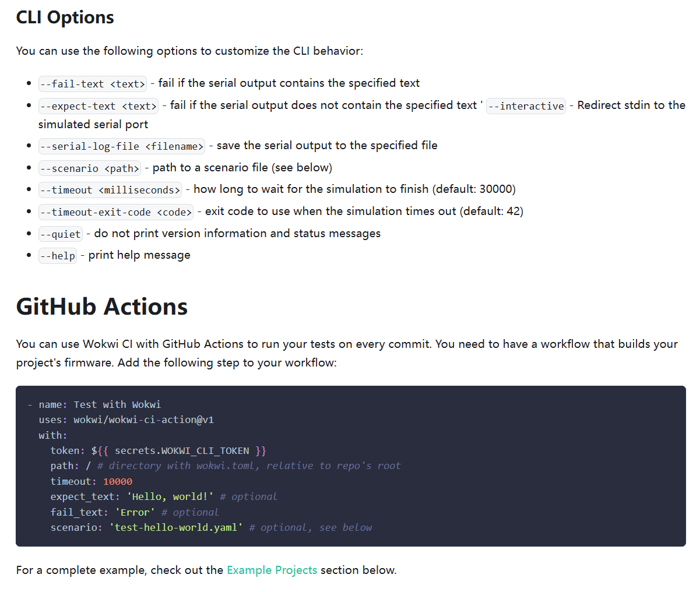Screen dimensions: 700x592
Task: Click the wokwi.toml directory comment in code
Action: pos(249,466)
